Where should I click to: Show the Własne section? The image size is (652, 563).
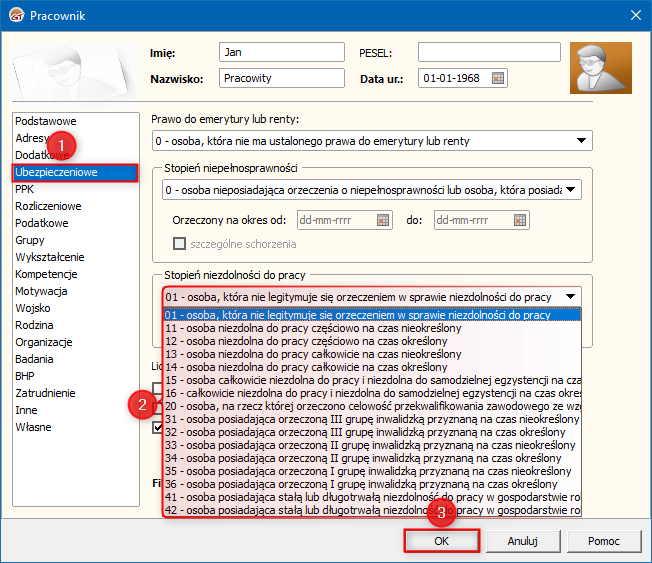pyautogui.click(x=75, y=427)
